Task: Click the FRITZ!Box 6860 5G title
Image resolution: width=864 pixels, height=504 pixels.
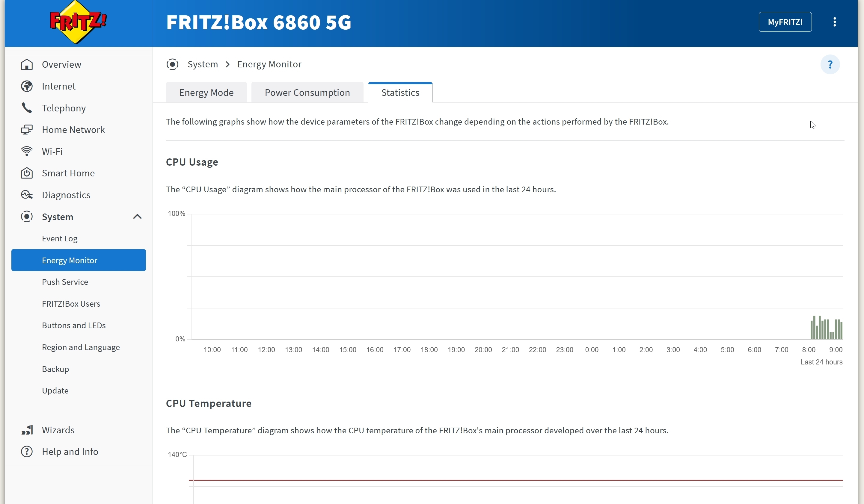Action: click(x=259, y=22)
